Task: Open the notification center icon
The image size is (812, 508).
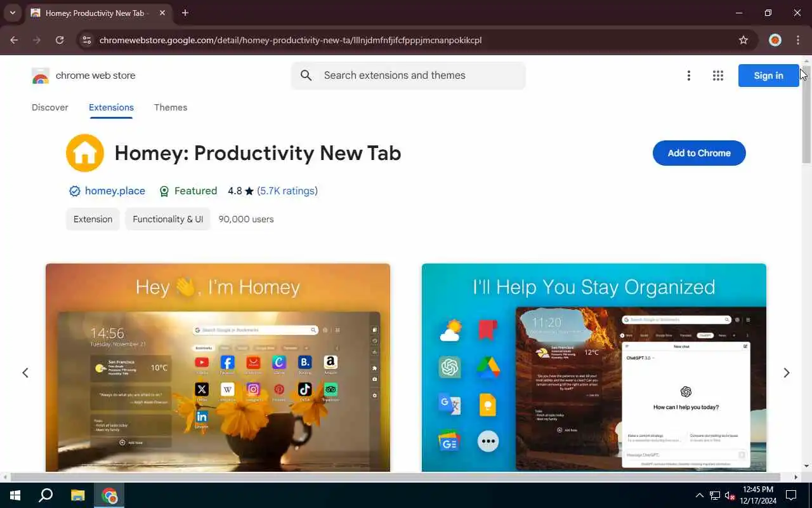Action: pyautogui.click(x=791, y=495)
